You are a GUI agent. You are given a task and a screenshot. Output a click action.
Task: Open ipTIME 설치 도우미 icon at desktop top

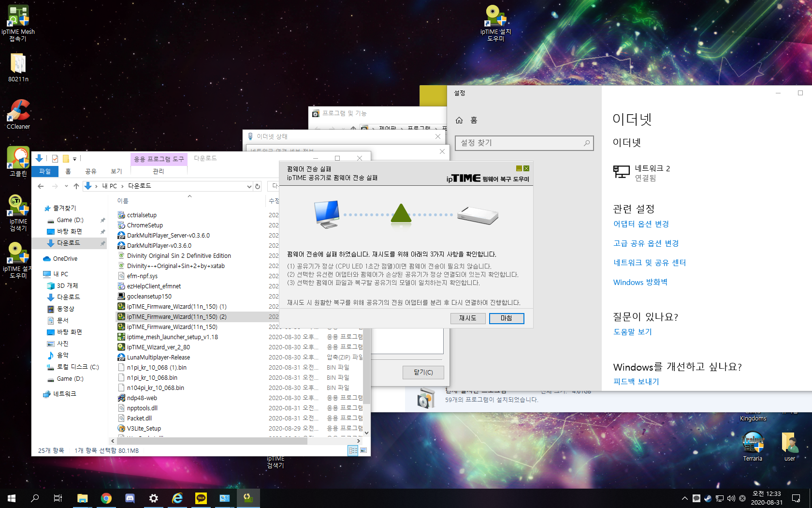click(495, 23)
